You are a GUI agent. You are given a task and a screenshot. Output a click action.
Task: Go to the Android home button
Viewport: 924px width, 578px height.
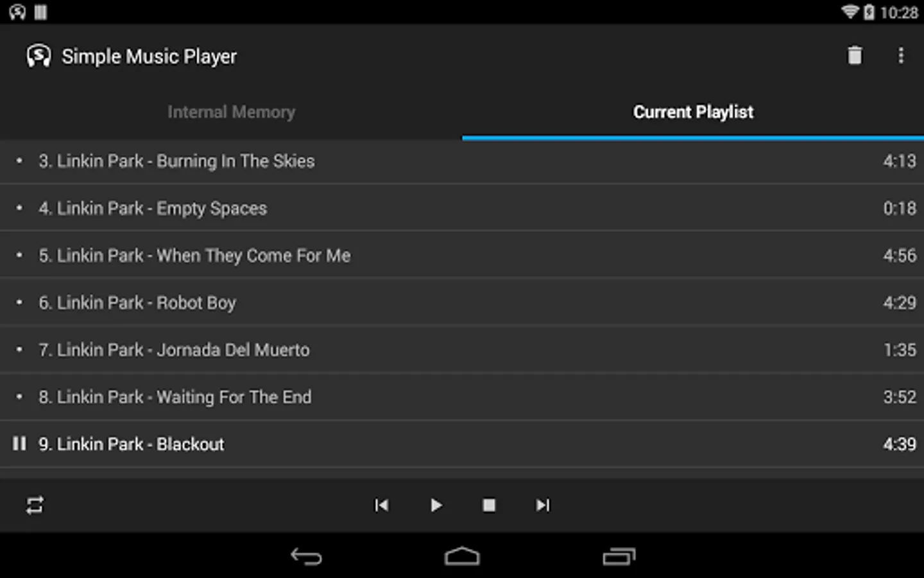(x=462, y=556)
